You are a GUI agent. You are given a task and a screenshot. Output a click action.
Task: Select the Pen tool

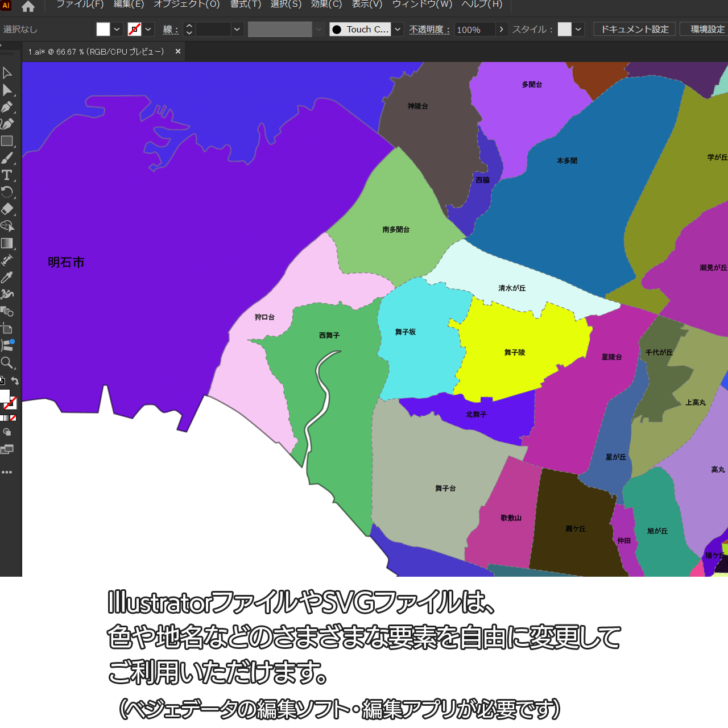click(7, 107)
